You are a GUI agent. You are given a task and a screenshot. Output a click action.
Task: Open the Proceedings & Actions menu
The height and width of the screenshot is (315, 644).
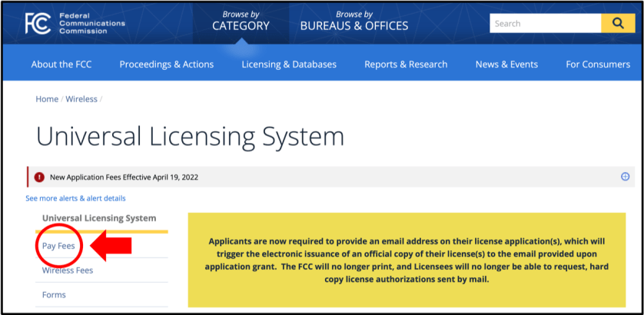tap(167, 65)
